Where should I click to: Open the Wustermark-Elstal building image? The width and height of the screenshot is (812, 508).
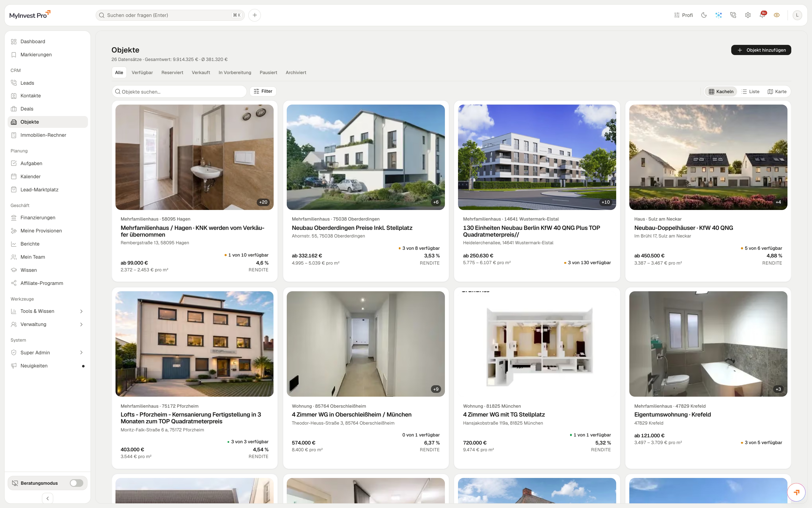pos(537,157)
